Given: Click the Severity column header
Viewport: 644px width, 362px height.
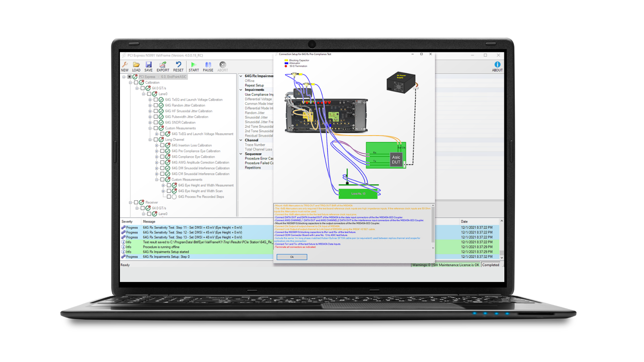Looking at the screenshot, I should pos(127,222).
